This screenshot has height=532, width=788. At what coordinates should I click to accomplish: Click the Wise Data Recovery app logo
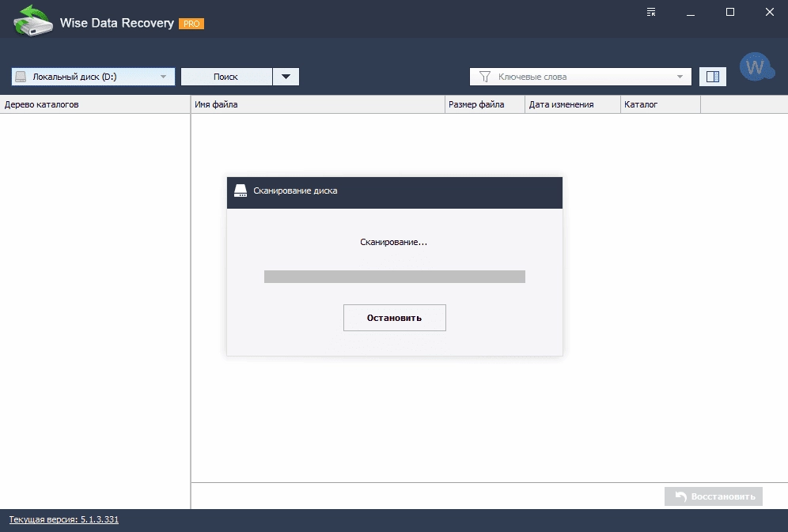click(33, 21)
